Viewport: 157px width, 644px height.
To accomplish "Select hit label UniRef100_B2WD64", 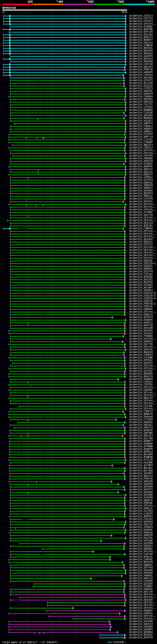I will click(x=141, y=379).
